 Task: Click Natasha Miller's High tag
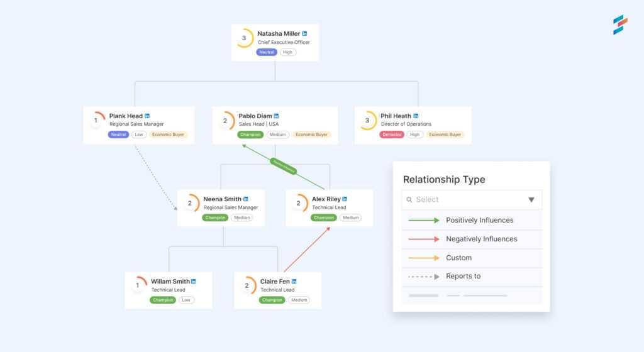tap(287, 52)
